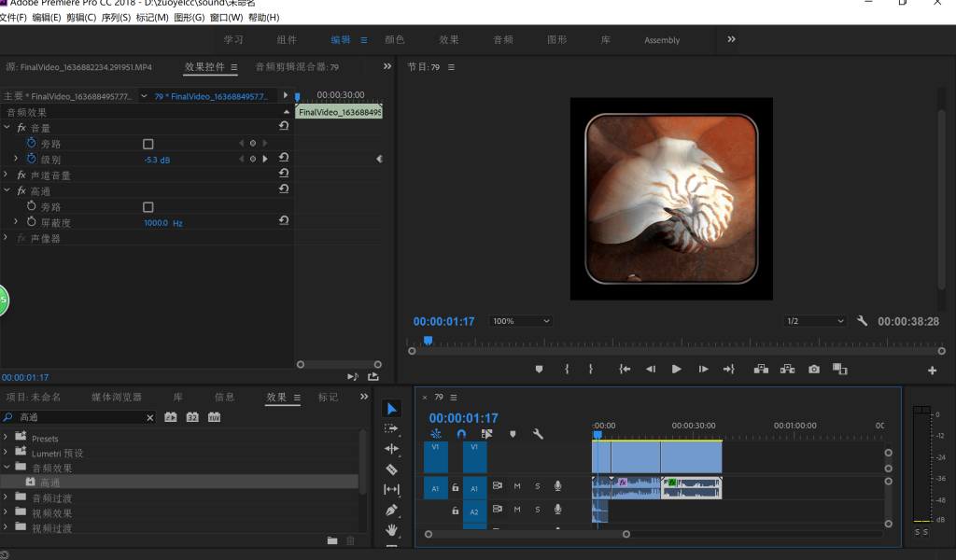Expand the Lumetri 预设 folder
This screenshot has width=956, height=560.
pyautogui.click(x=6, y=452)
